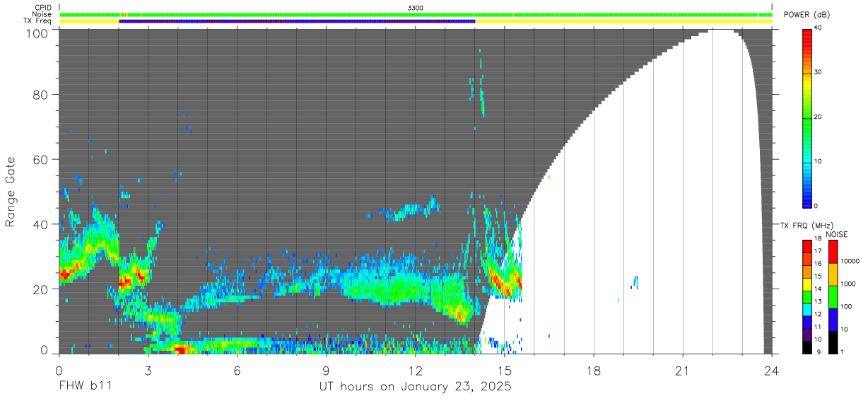Click the 30 tick on power scale
This screenshot has height=401, width=868.
819,72
